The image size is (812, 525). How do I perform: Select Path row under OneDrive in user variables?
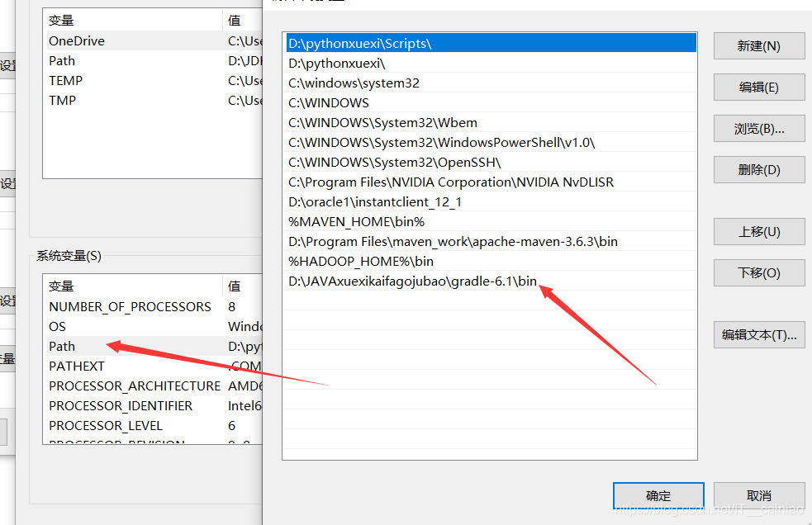154,60
